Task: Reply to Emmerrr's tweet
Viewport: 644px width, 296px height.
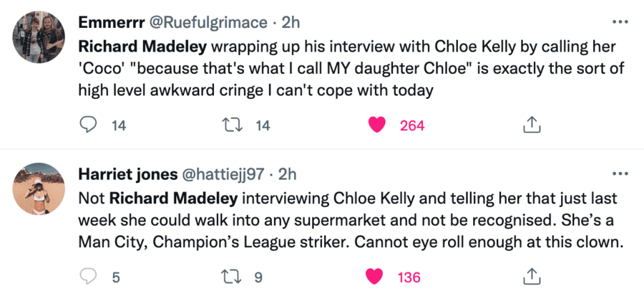Action: click(87, 125)
